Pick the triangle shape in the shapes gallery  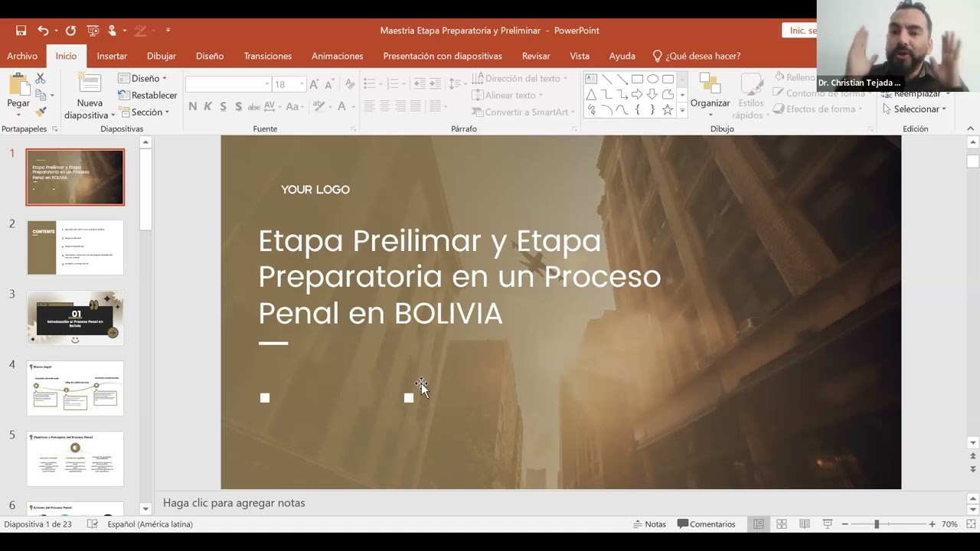coord(591,95)
